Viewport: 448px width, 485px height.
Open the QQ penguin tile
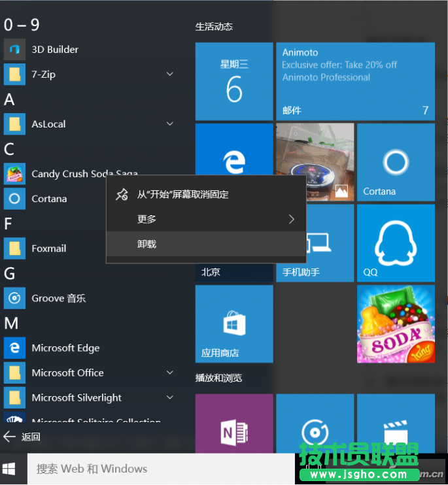pyautogui.click(x=395, y=242)
